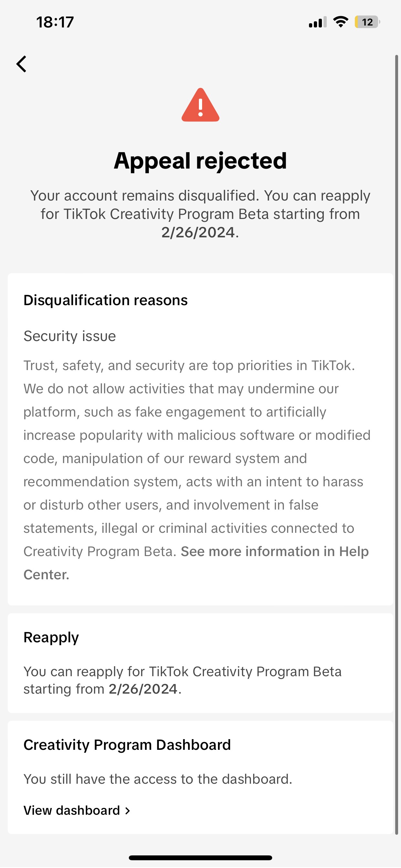Tap the back arrow icon
This screenshot has height=868, width=401.
point(22,64)
